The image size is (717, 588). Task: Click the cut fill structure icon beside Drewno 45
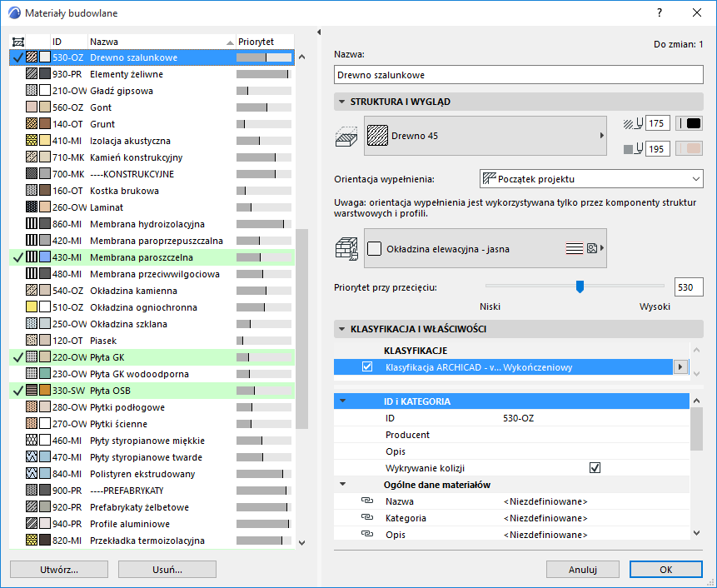(x=346, y=137)
